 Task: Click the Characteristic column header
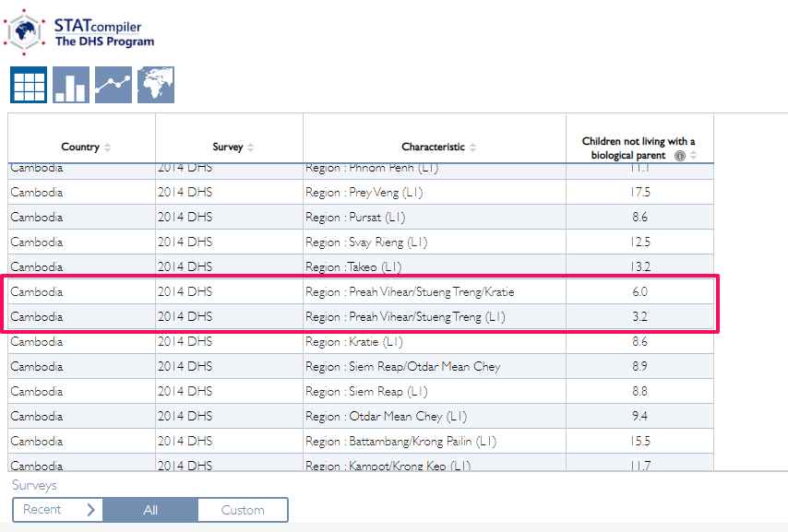tap(432, 148)
